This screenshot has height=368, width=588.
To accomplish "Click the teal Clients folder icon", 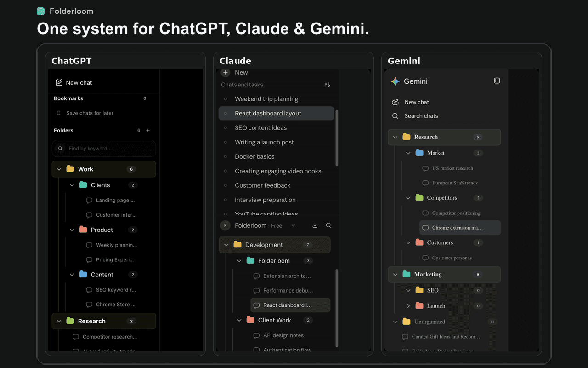I will (x=83, y=185).
